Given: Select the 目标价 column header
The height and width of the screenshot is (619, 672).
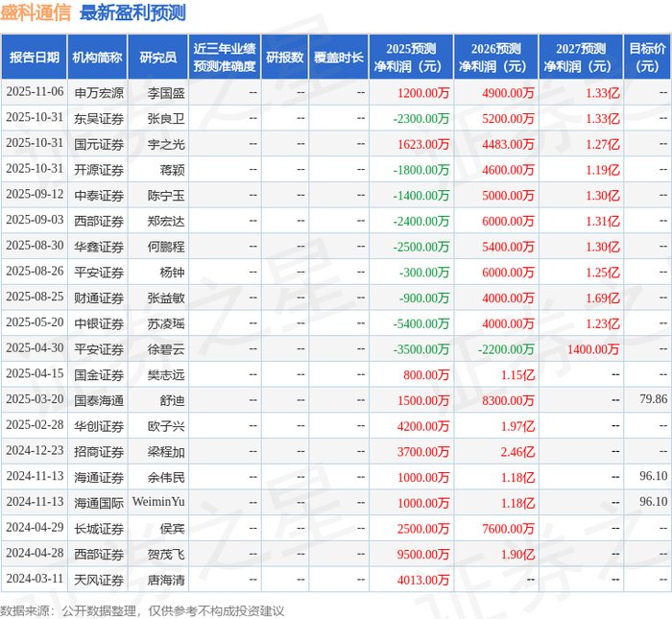Looking at the screenshot, I should (x=648, y=57).
